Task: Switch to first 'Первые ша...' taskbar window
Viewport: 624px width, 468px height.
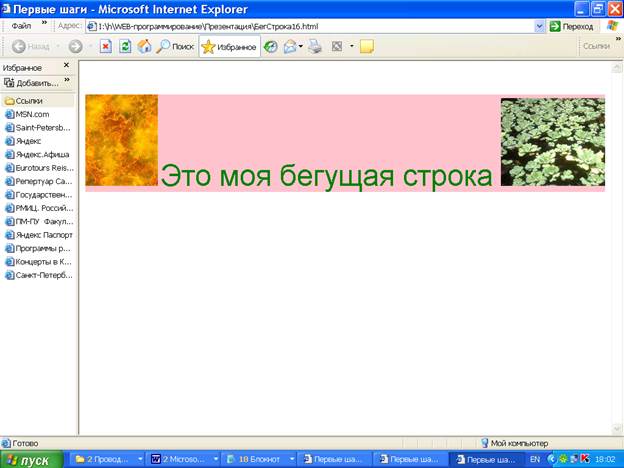Action: pos(334,459)
